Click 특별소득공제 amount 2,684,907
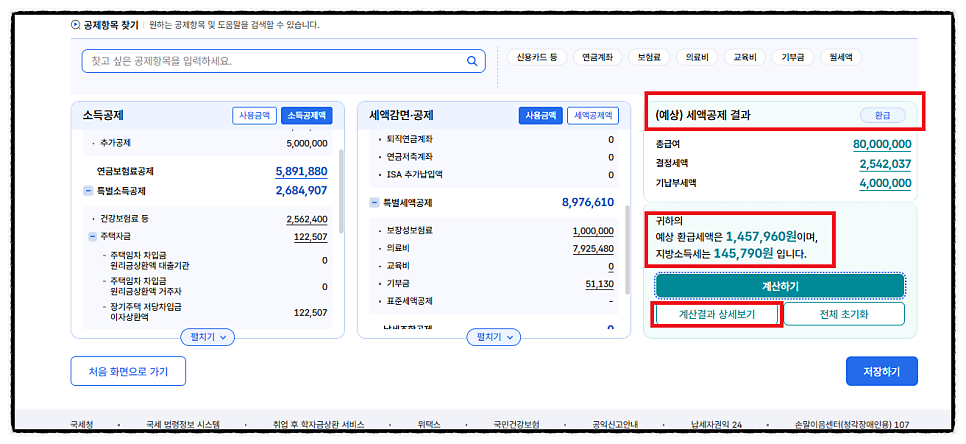The height and width of the screenshot is (444, 966). (302, 191)
